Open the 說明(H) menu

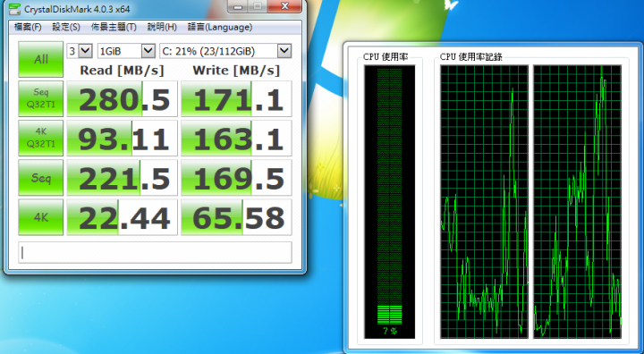(x=162, y=27)
